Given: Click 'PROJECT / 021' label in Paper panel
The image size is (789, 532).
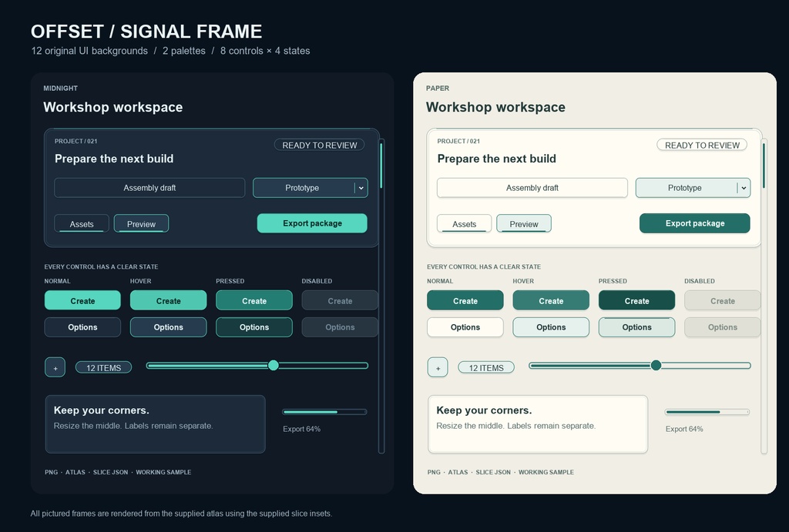Looking at the screenshot, I should click(x=458, y=142).
